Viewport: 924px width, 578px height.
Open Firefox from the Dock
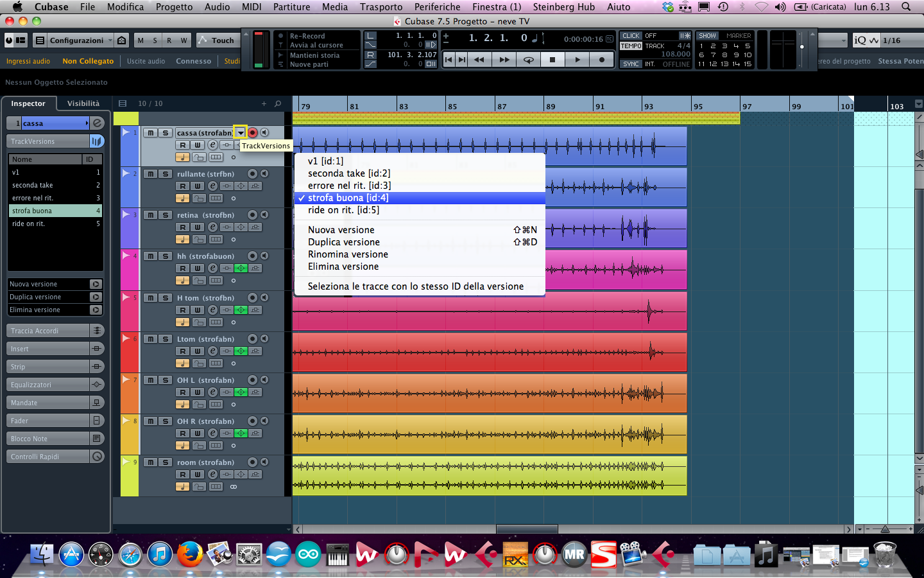(190, 554)
